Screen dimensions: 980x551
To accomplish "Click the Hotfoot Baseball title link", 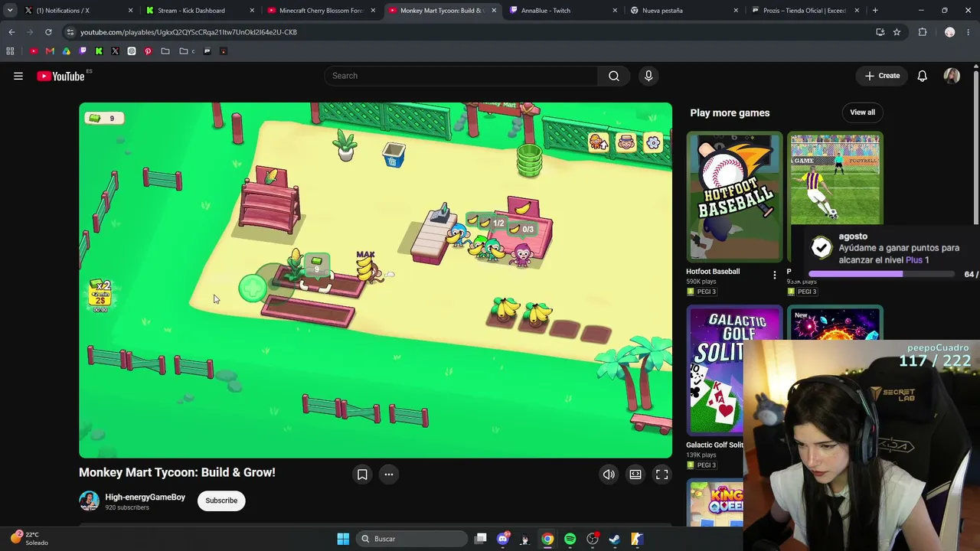I will point(713,272).
